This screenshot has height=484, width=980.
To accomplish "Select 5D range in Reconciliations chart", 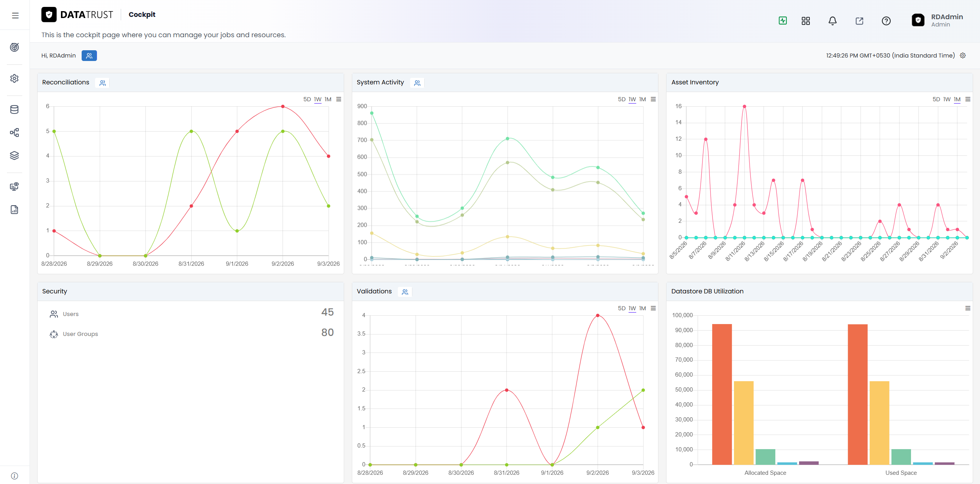I will [x=307, y=99].
